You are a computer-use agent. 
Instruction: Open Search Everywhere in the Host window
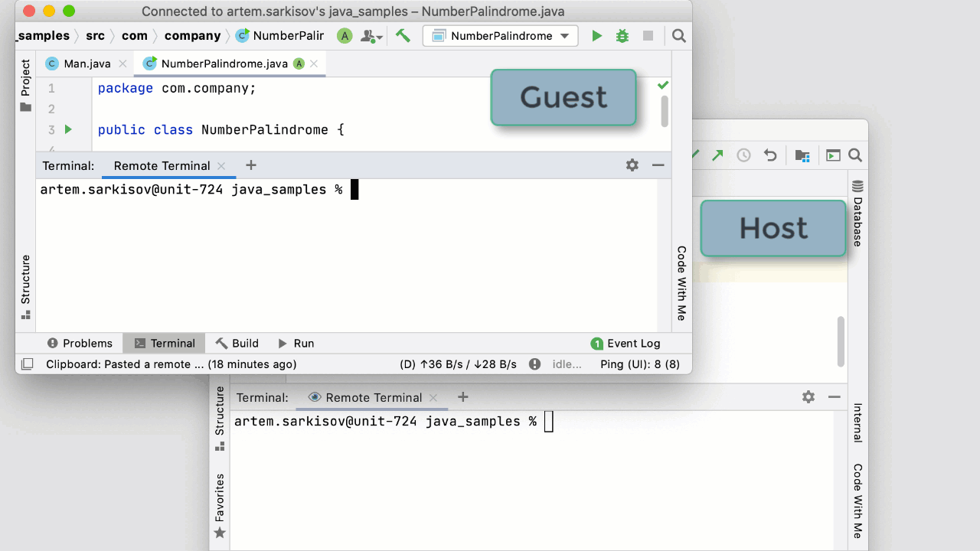855,155
